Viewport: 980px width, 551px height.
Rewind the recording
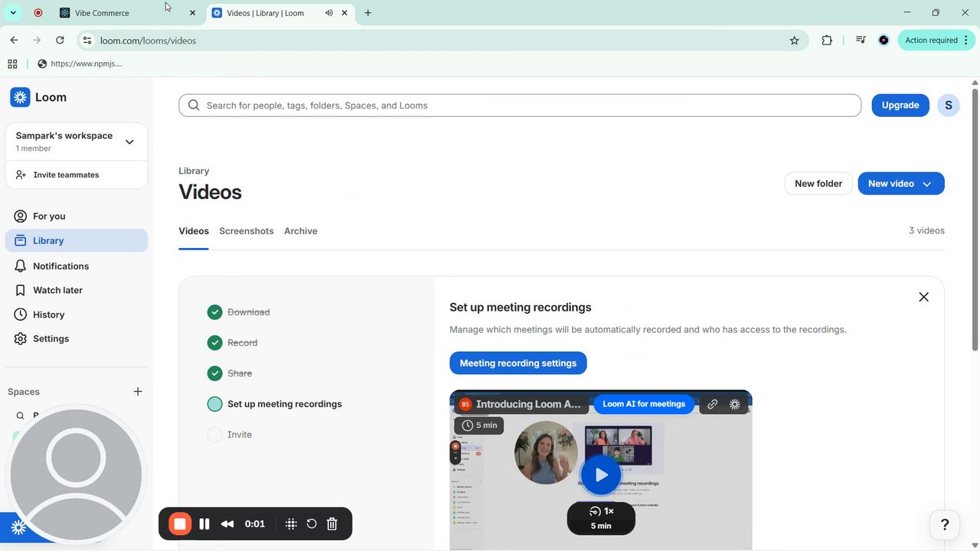[x=227, y=524]
